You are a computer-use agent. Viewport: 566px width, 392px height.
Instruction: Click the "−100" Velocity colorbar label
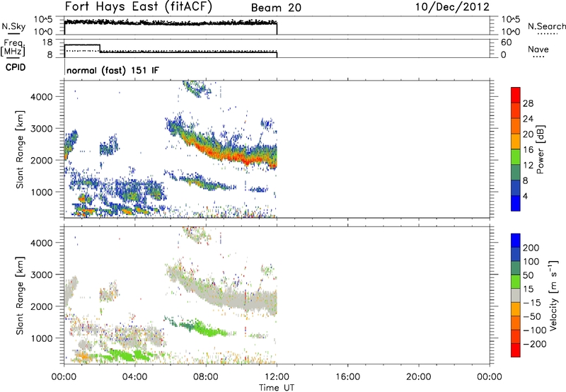click(535, 330)
